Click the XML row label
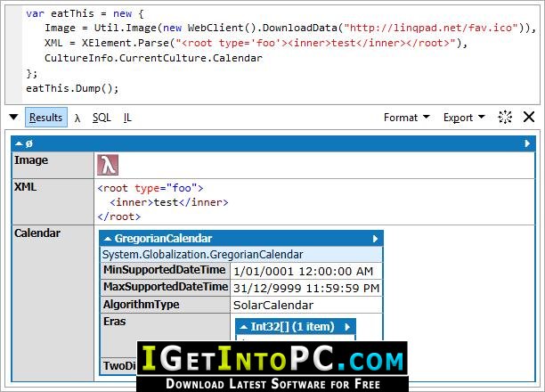The height and width of the screenshot is (392, 545). [x=25, y=187]
